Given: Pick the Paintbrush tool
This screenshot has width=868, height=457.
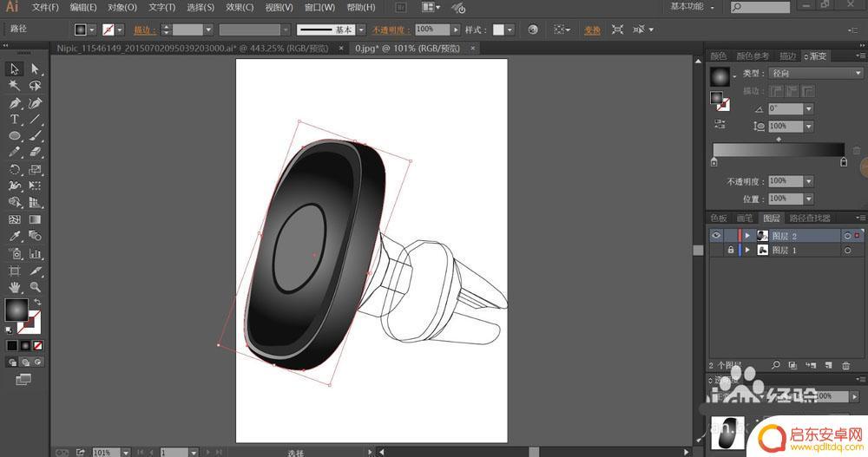Looking at the screenshot, I should click(x=35, y=135).
